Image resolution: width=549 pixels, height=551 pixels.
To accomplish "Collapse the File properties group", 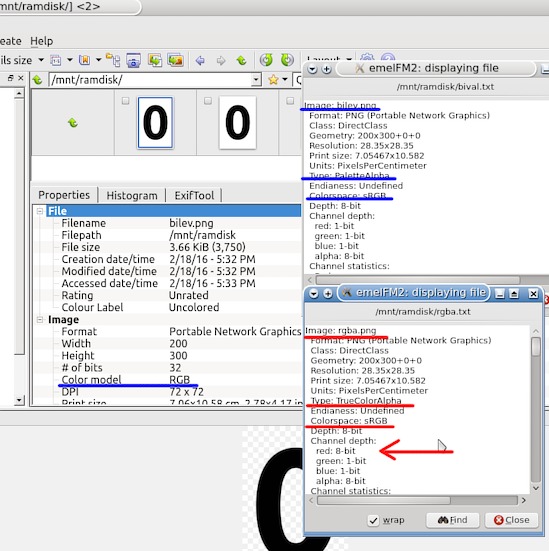I will click(x=40, y=211).
